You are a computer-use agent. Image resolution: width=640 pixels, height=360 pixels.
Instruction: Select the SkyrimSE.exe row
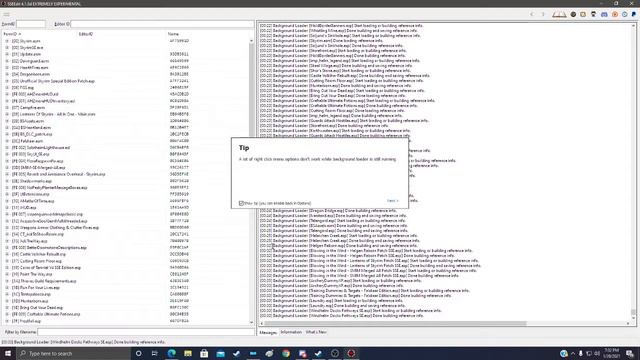click(127, 48)
